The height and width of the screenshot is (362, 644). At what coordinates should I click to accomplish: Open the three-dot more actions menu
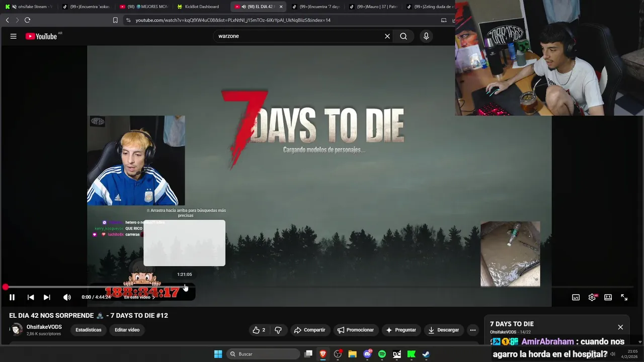tap(472, 330)
